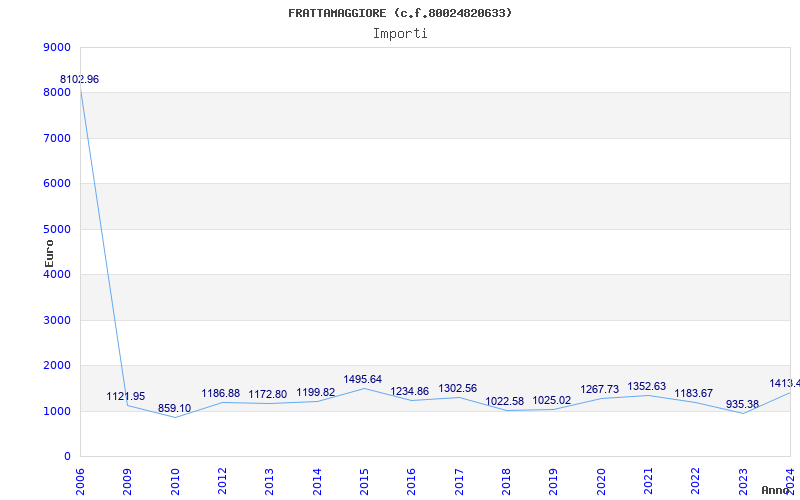Image resolution: width=800 pixels, height=500 pixels.
Task: Click the x-axis year 2022
Action: pyautogui.click(x=695, y=482)
